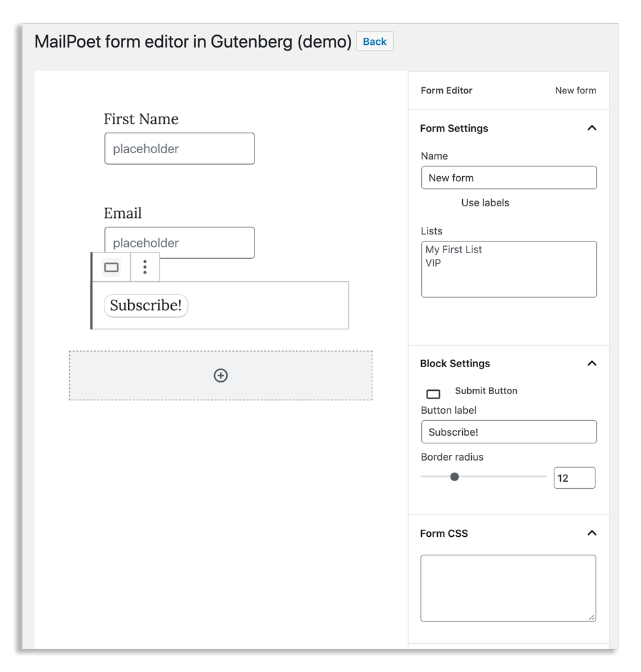641x672 pixels.
Task: Click the Submit Button icon in Block Settings
Action: pos(433,394)
